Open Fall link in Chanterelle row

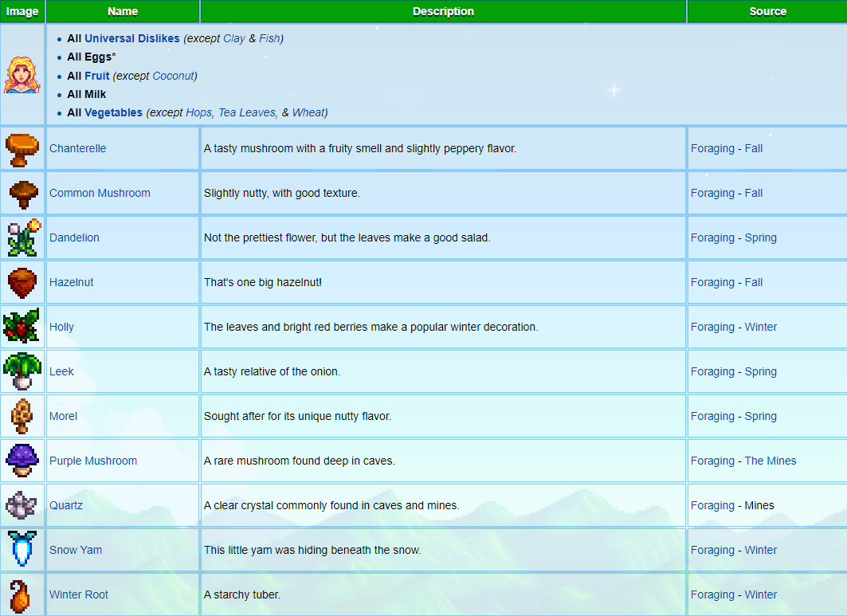coord(754,148)
